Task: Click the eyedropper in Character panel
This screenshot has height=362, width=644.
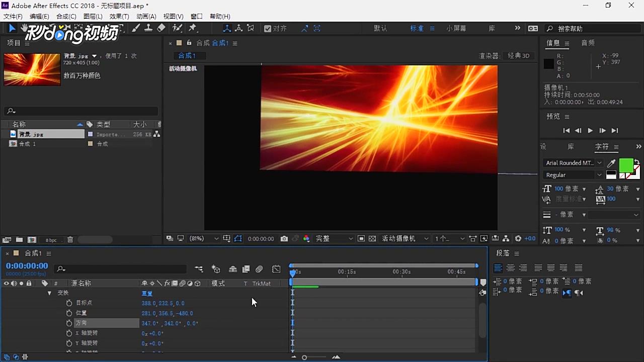Action: pyautogui.click(x=611, y=163)
